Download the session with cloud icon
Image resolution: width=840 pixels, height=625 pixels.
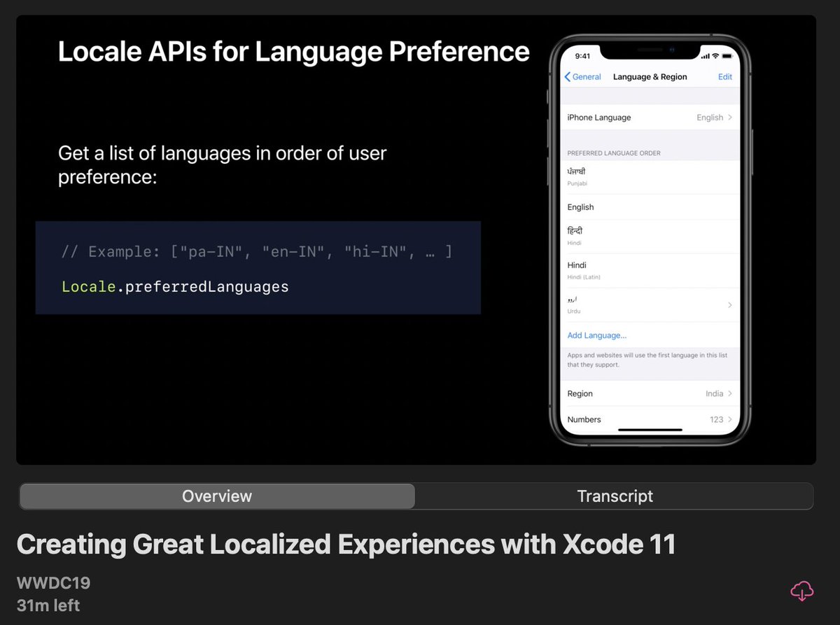tap(802, 591)
